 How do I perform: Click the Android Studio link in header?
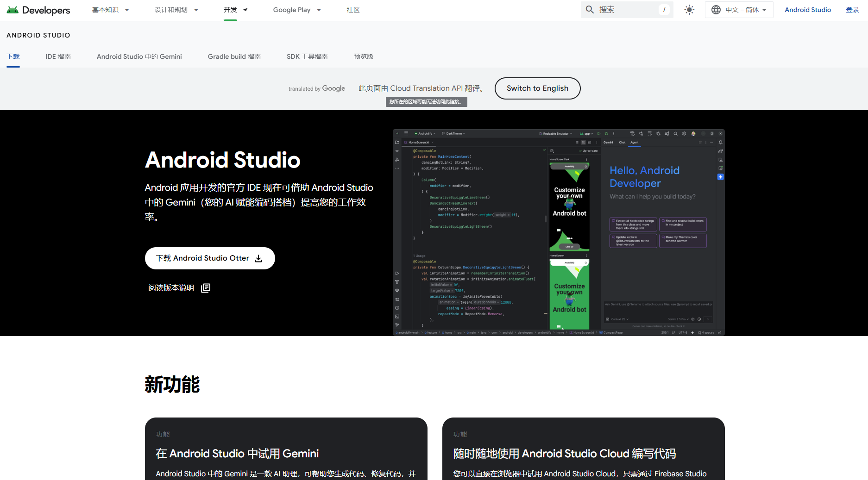[x=808, y=10]
